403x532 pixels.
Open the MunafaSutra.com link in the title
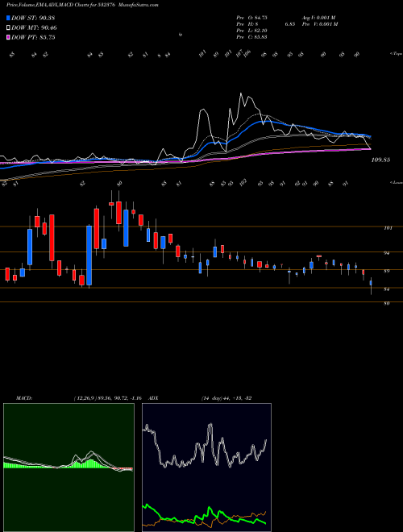139,5
